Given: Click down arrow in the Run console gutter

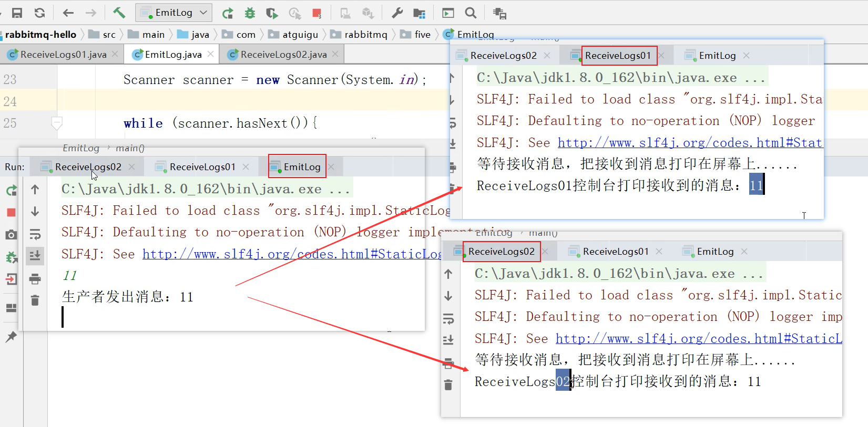Looking at the screenshot, I should tap(35, 212).
